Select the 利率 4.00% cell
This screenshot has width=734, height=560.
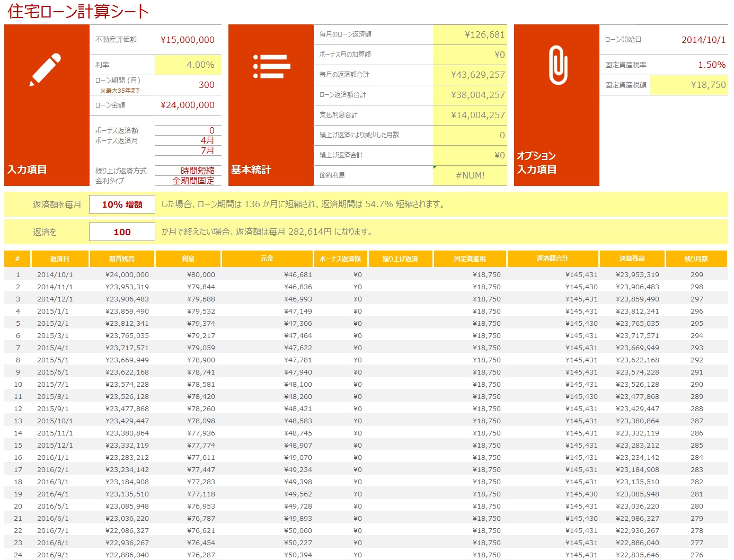coord(188,65)
